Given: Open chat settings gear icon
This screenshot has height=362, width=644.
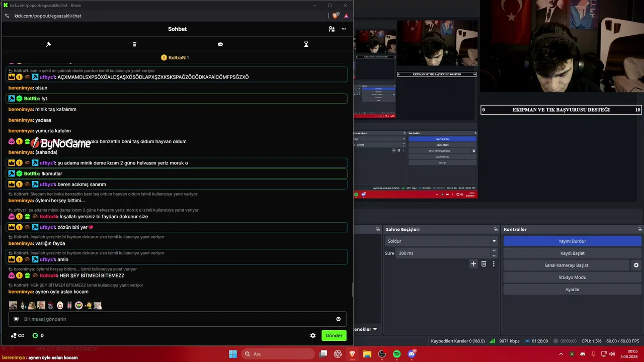Looking at the screenshot, I should tap(313, 335).
